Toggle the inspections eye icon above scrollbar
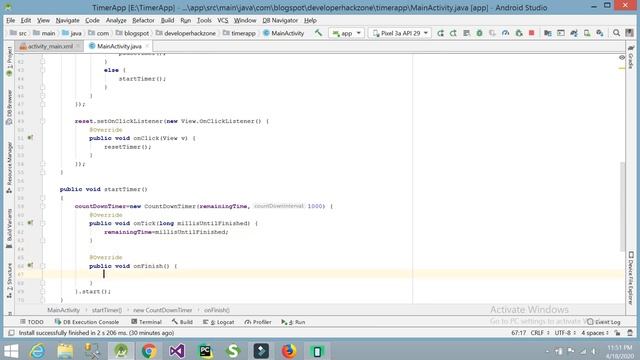This screenshot has height=360, width=640. pyautogui.click(x=622, y=58)
